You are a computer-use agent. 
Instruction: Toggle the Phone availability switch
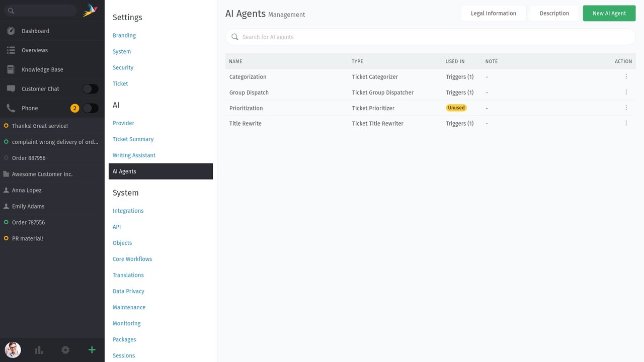[90, 108]
